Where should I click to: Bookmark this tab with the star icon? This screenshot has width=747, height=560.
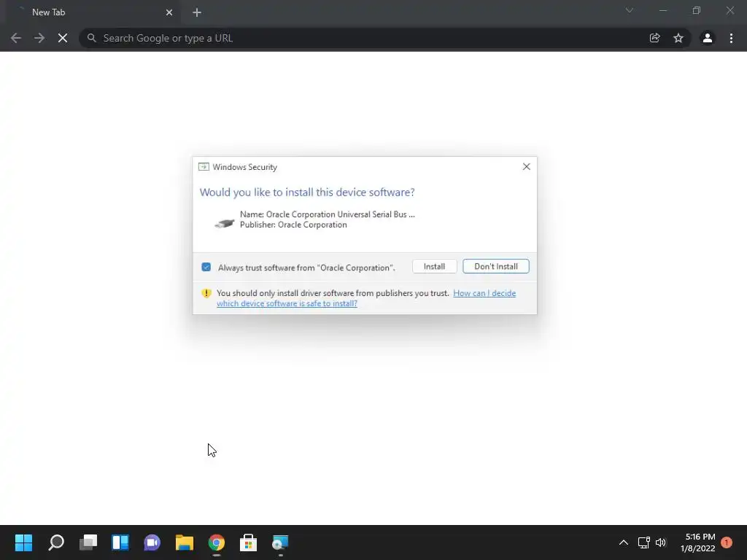pyautogui.click(x=678, y=38)
